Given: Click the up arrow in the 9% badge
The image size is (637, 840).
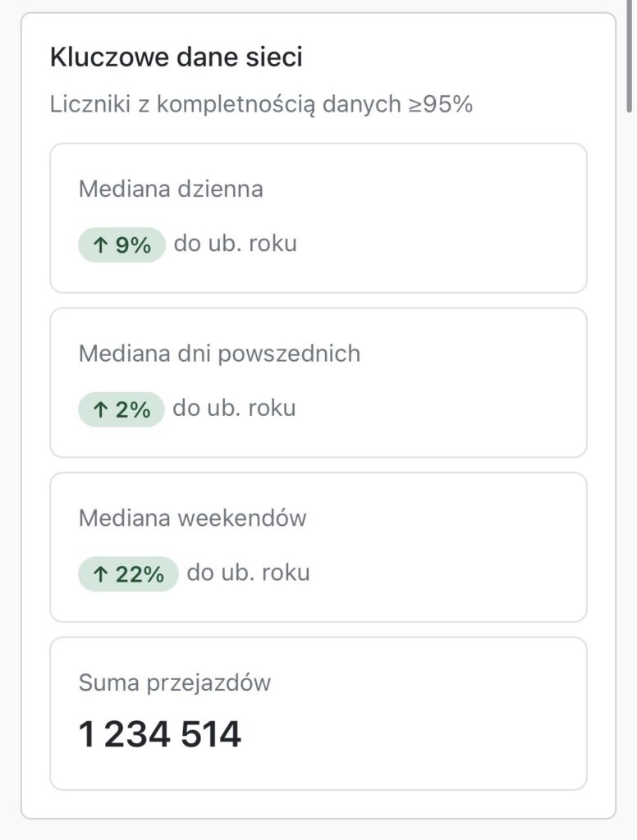Looking at the screenshot, I should pos(101,245).
